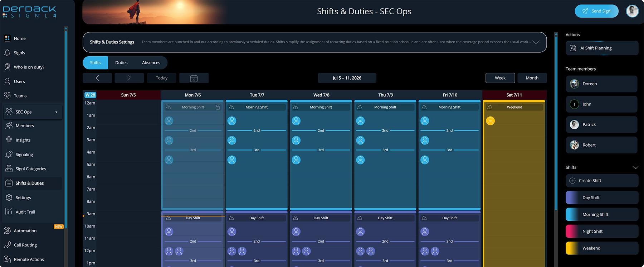Click Create Shift
This screenshot has width=644, height=267.
(602, 181)
